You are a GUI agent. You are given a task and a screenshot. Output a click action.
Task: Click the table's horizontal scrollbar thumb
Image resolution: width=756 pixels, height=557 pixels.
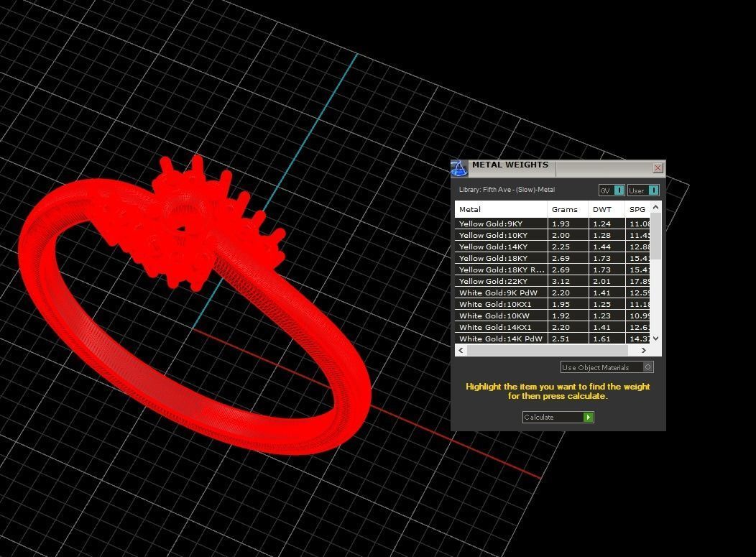pyautogui.click(x=548, y=351)
